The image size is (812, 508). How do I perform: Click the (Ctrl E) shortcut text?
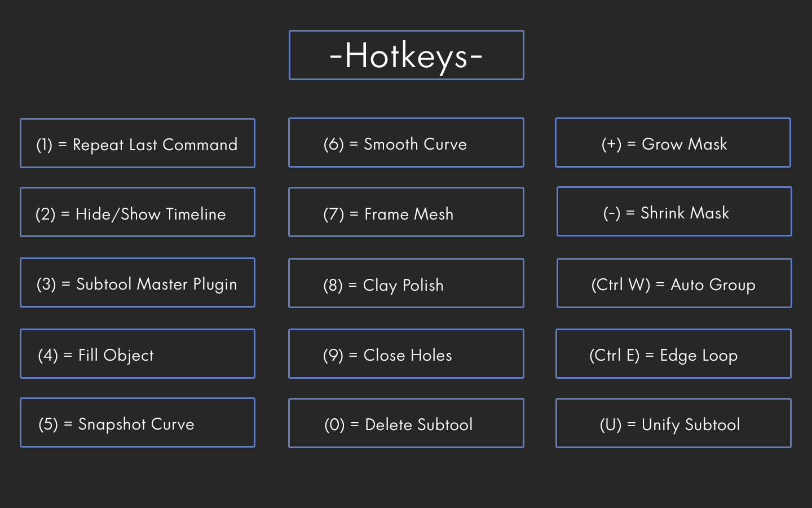pos(614,355)
